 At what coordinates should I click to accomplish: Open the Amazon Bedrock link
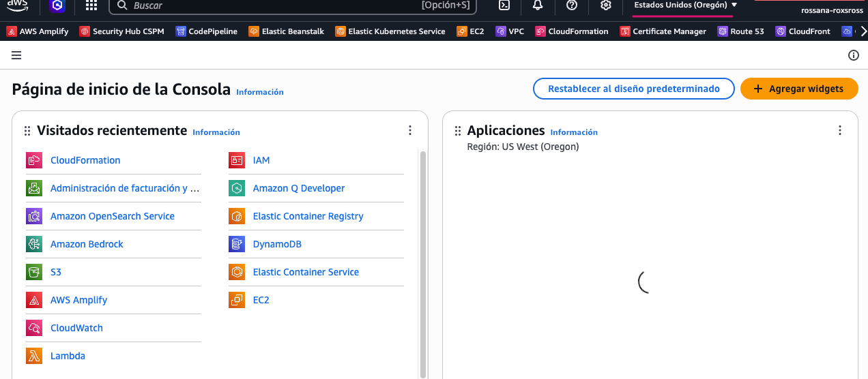tap(87, 244)
